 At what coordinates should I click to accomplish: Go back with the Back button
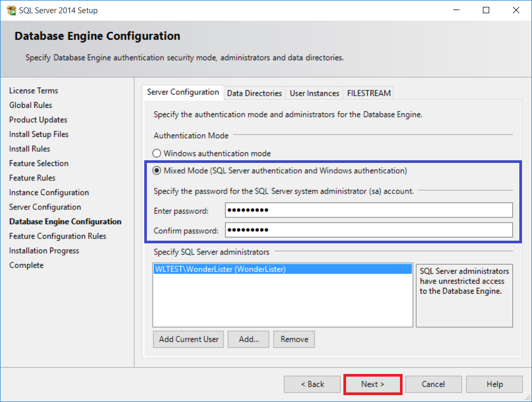click(x=312, y=385)
